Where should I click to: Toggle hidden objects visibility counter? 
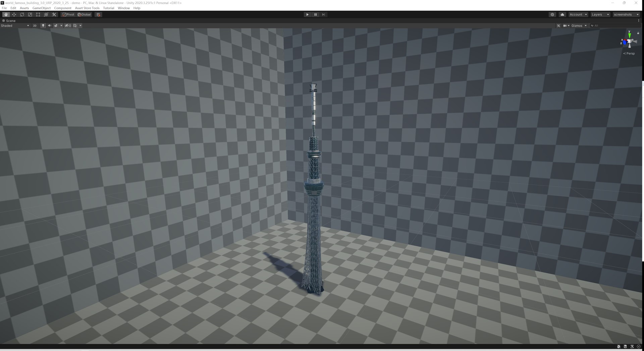coord(68,25)
